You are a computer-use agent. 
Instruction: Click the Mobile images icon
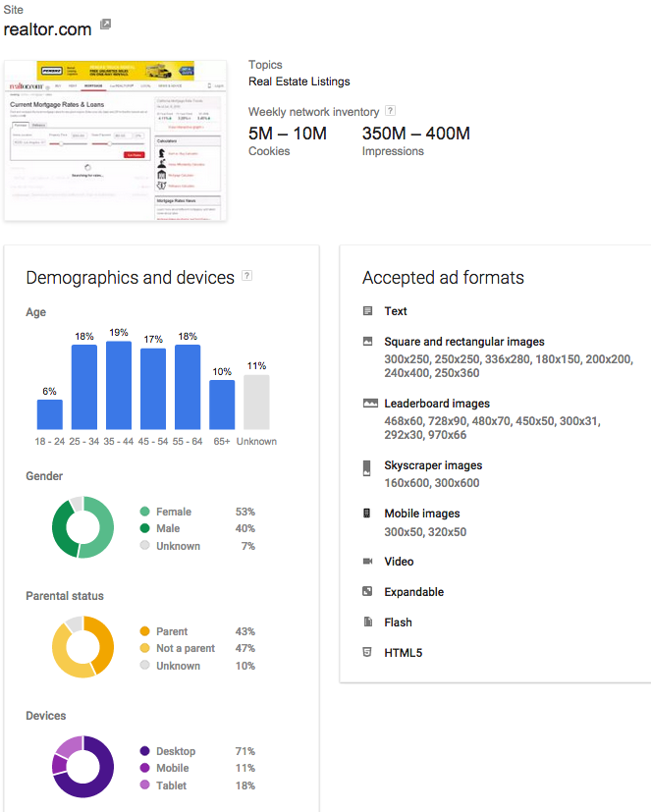coord(367,514)
